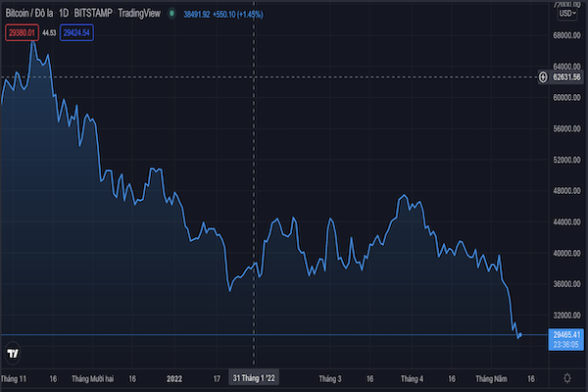Click the current price label 29485.41
The image size is (588, 392).
pos(567,335)
